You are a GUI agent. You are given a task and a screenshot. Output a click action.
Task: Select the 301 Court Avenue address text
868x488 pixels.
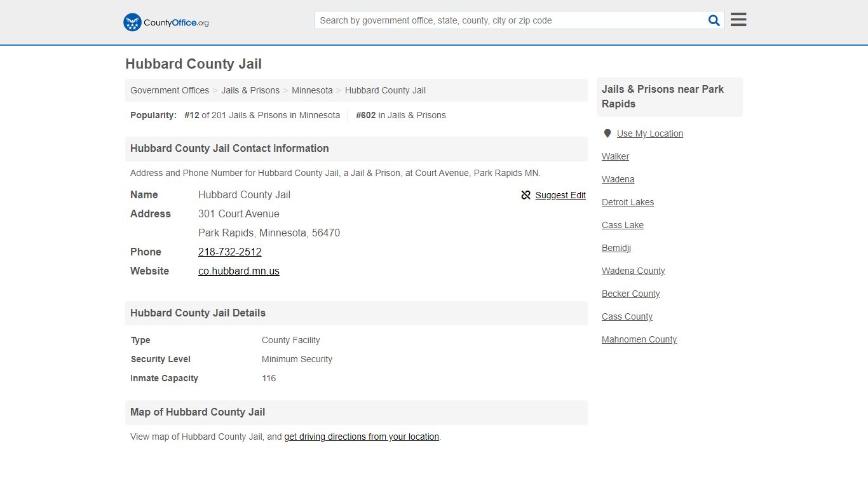(x=239, y=213)
